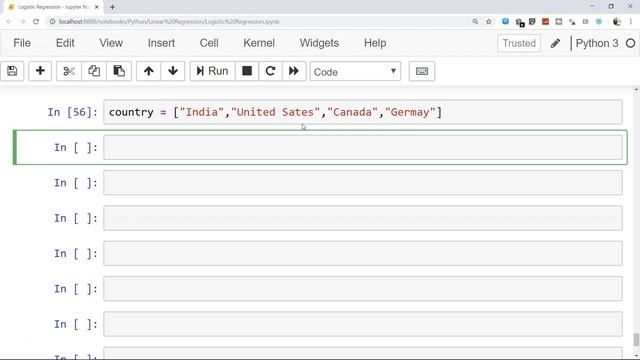This screenshot has width=640, height=360.
Task: Click into the country list code cell
Action: [362, 112]
